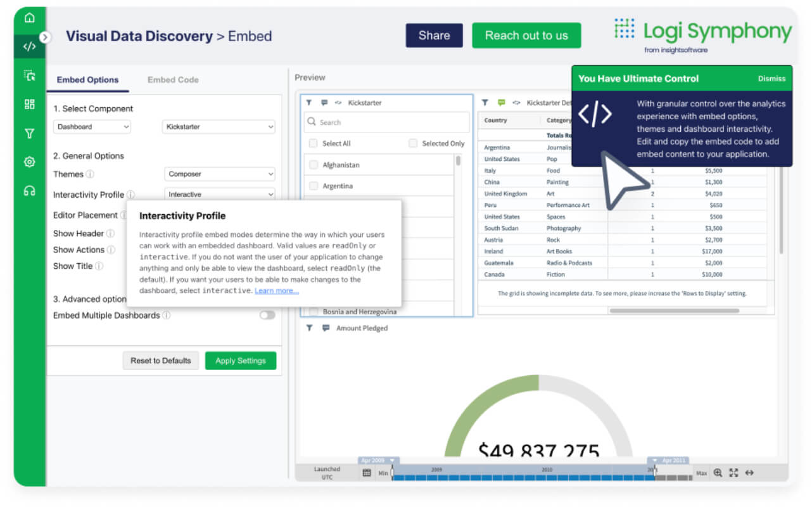Screen dimensions: 812x507
Task: Open the calendar icon on time bar
Action: pos(367,473)
